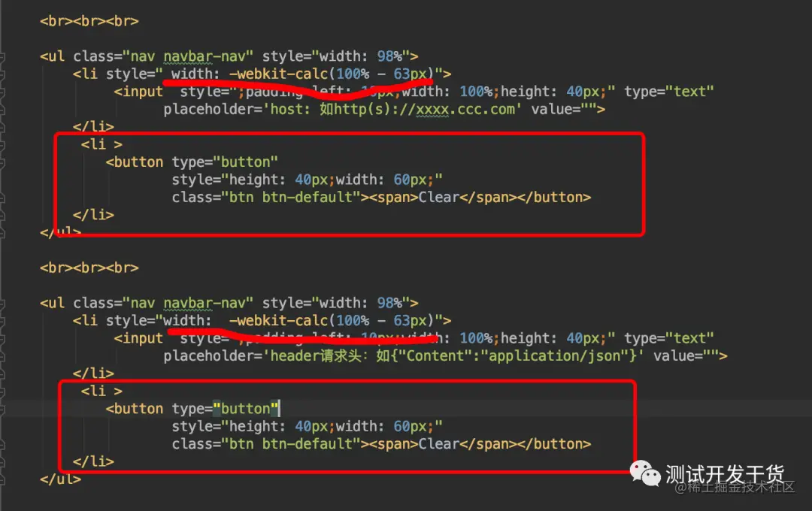
Task: Click the Clear span text in the header list's button
Action: [x=439, y=444]
